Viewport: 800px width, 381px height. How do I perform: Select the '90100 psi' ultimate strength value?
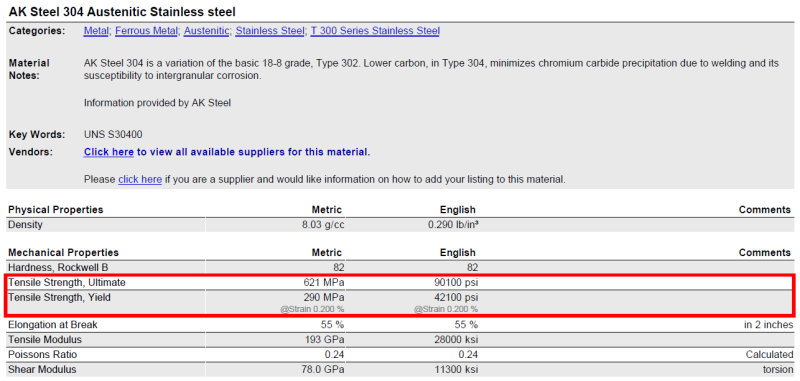coord(455,282)
